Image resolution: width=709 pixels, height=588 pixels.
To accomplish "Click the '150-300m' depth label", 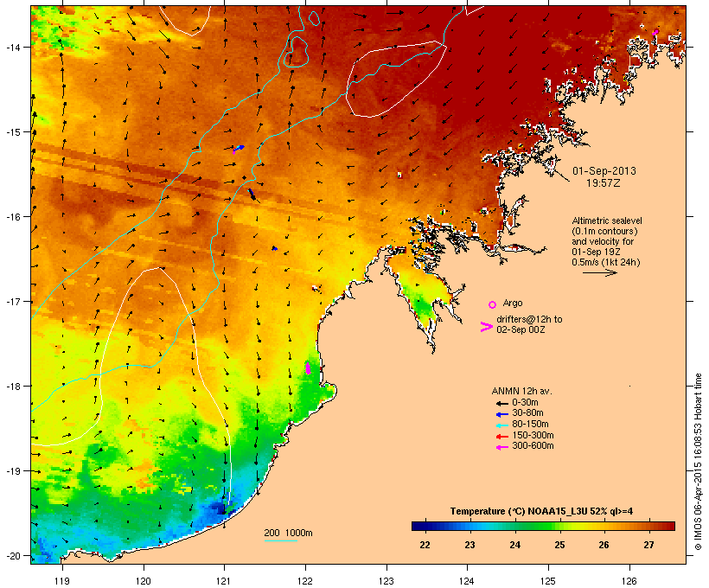I will pyautogui.click(x=533, y=436).
